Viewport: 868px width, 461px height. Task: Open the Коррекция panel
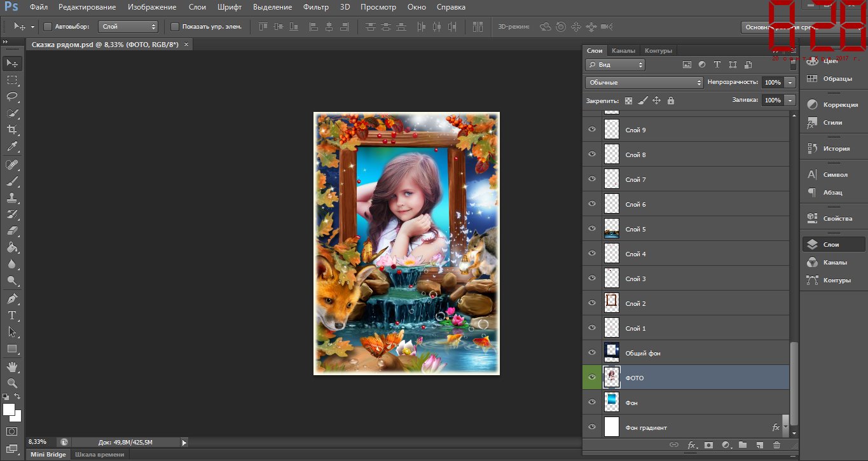(833, 105)
